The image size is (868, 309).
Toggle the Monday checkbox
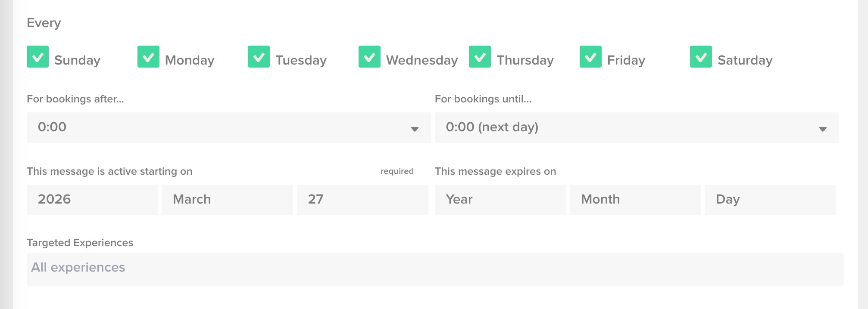(148, 57)
